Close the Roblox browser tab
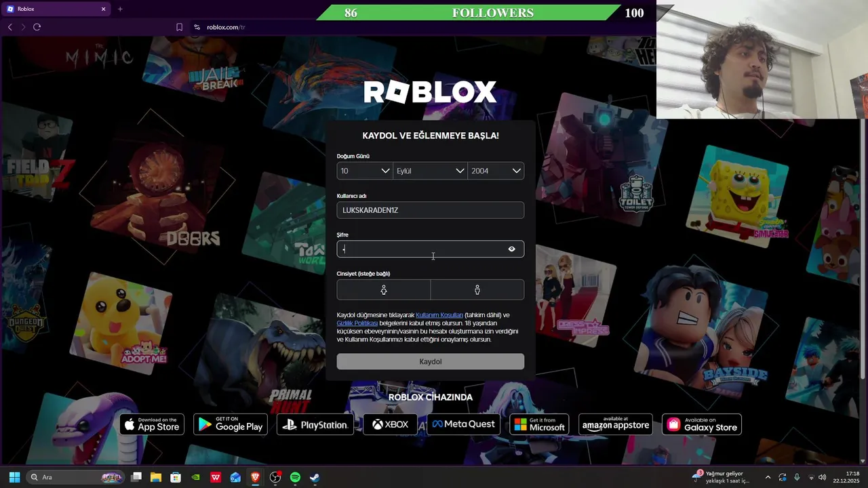The width and height of the screenshot is (868, 488). click(x=104, y=9)
